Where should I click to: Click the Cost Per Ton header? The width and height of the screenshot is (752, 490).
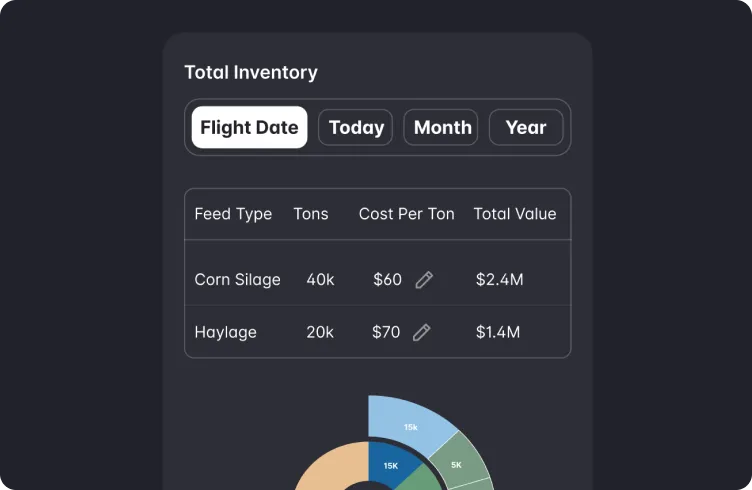click(407, 214)
